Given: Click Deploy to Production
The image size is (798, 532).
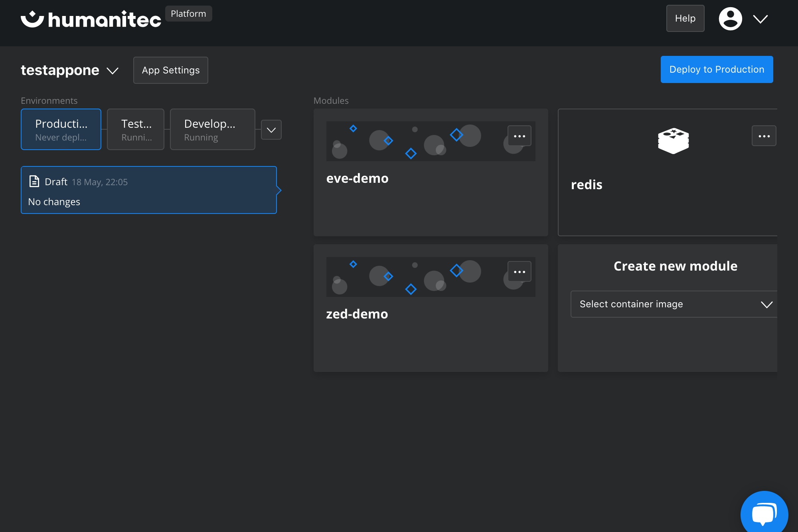Looking at the screenshot, I should (x=717, y=69).
